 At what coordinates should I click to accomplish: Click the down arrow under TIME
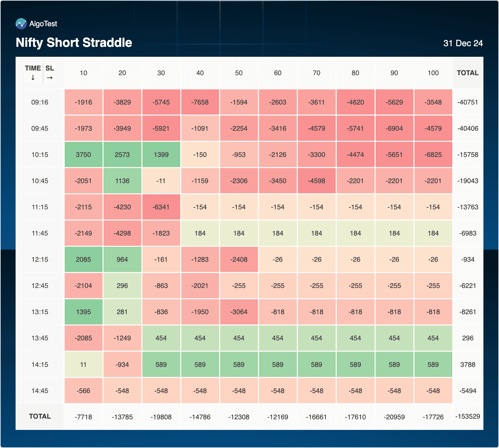coord(33,78)
